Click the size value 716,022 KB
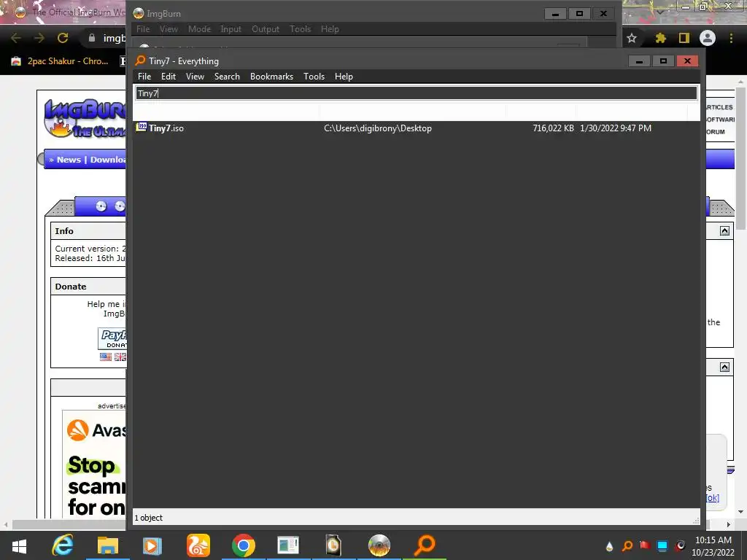747x560 pixels. pos(553,128)
